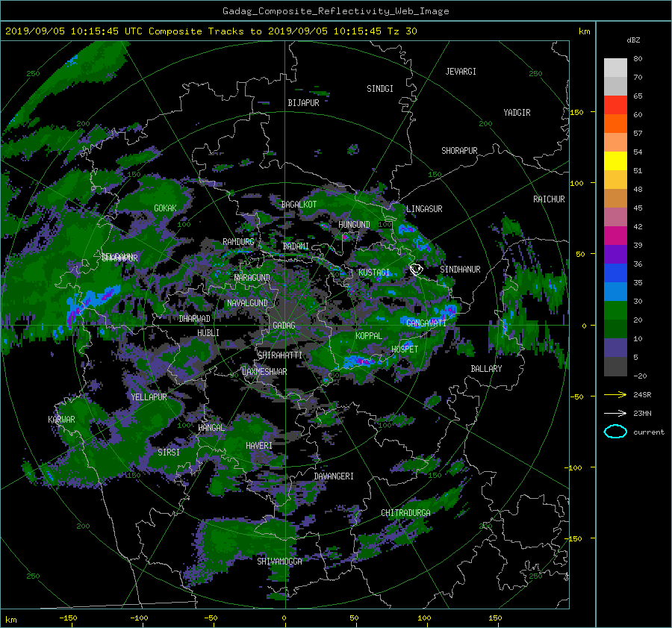Click the GOKAK city label
The height and width of the screenshot is (628, 672).
click(x=165, y=208)
